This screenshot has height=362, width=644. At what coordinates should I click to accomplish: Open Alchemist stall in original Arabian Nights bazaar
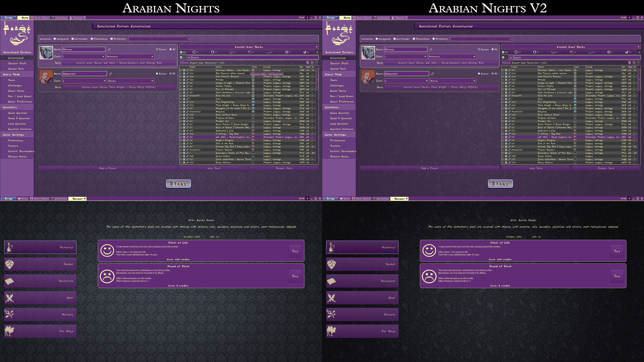tap(40, 247)
